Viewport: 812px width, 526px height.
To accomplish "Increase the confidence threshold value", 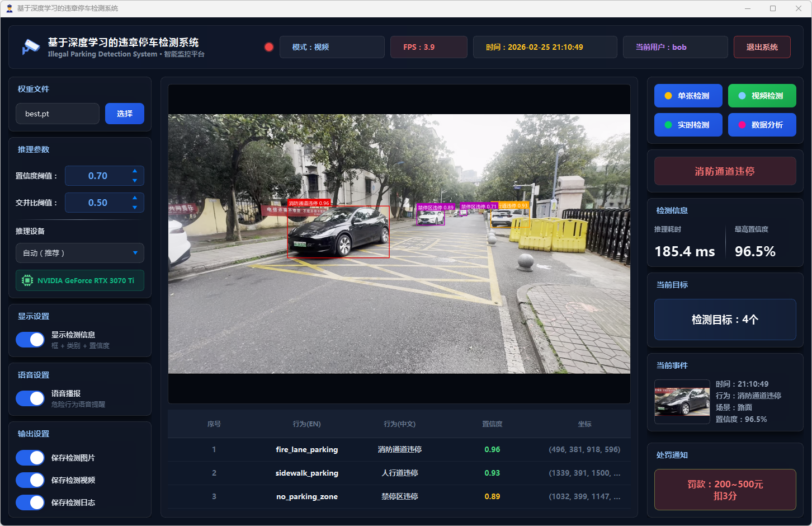I will (135, 171).
